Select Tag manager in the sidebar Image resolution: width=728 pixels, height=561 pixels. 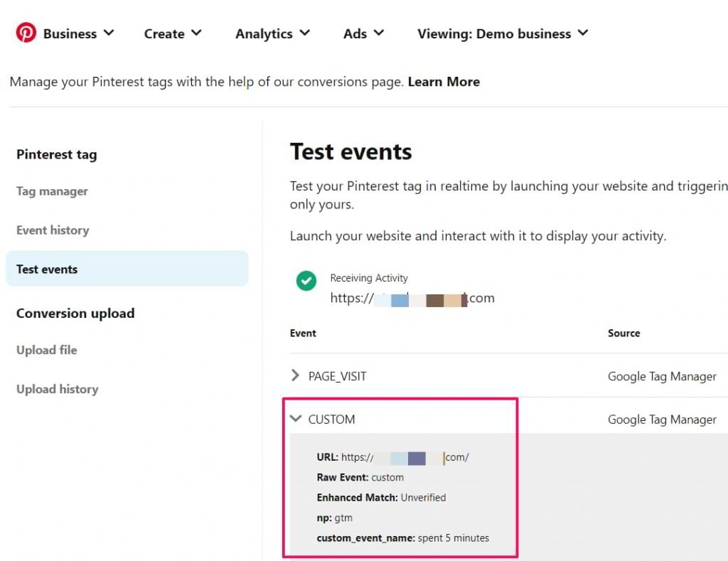(51, 191)
